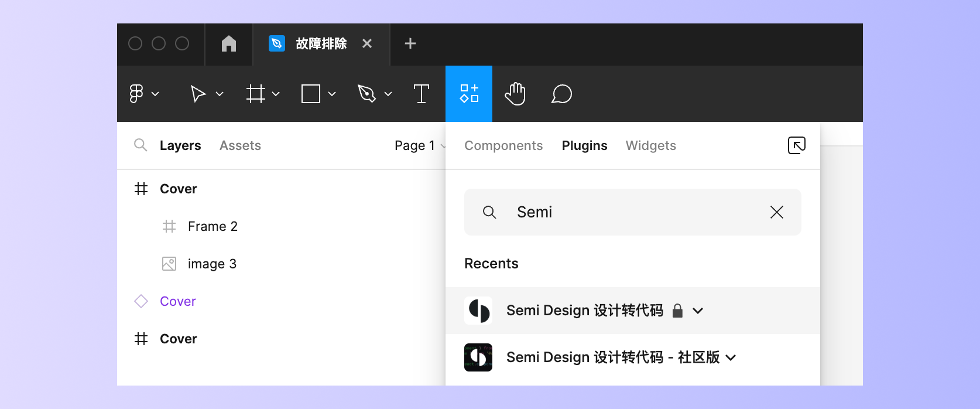Expand the main menu chevron
The width and height of the screenshot is (980, 409).
coord(155,94)
